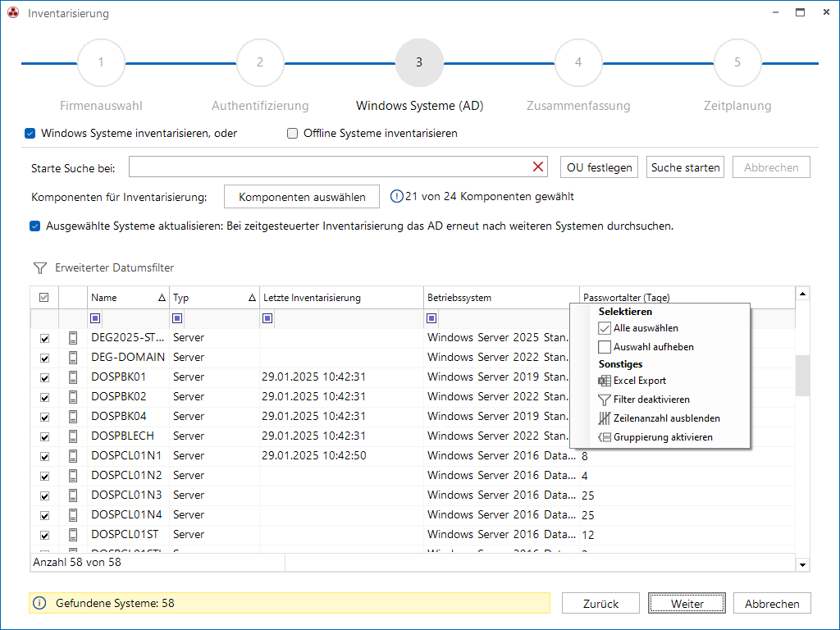Click step 2 Authentifizierung circle
Screen dimensions: 840x630
click(260, 62)
